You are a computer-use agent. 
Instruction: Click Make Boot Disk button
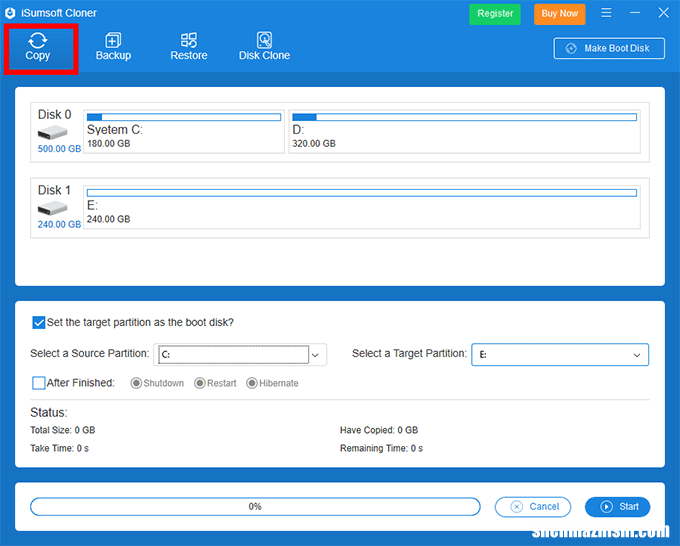(609, 48)
